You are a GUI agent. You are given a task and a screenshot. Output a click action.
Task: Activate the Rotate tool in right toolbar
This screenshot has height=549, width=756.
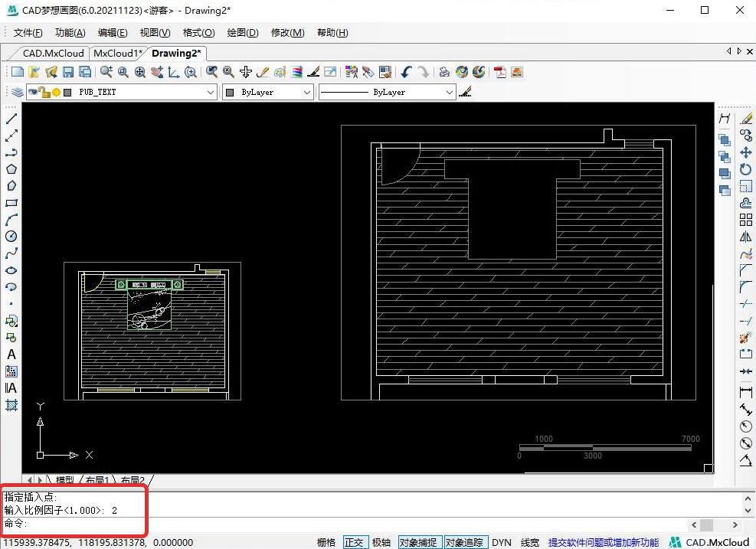coord(746,169)
